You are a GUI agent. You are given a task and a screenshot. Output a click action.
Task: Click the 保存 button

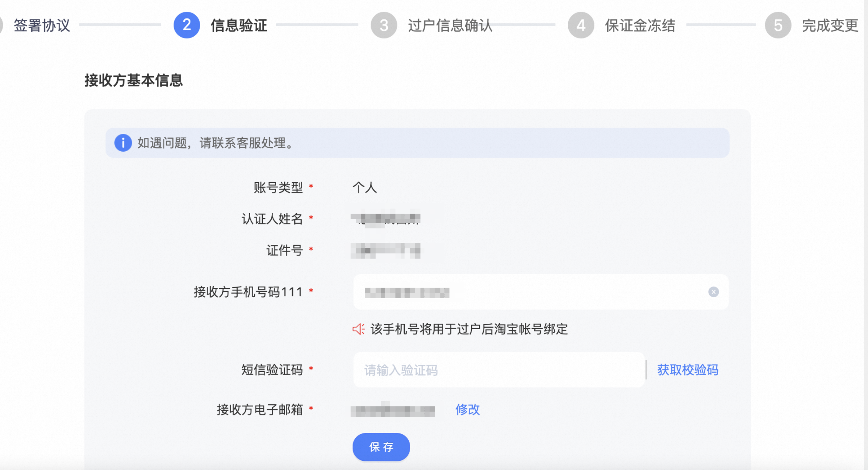point(381,447)
